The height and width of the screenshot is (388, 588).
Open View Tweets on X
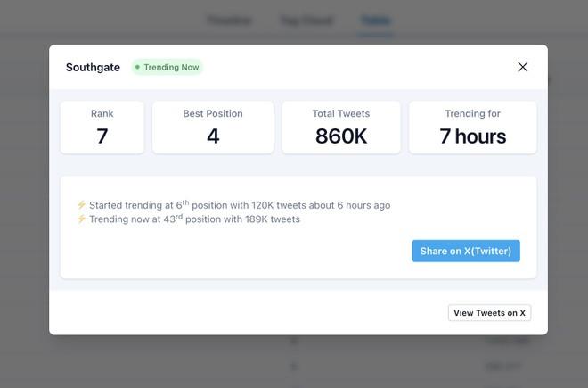489,313
